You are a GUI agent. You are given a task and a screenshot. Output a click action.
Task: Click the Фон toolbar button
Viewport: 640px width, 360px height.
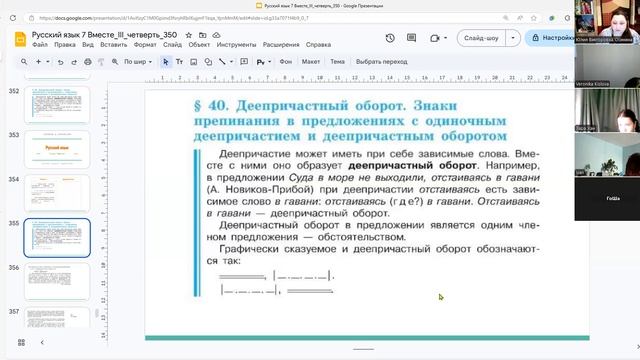286,62
